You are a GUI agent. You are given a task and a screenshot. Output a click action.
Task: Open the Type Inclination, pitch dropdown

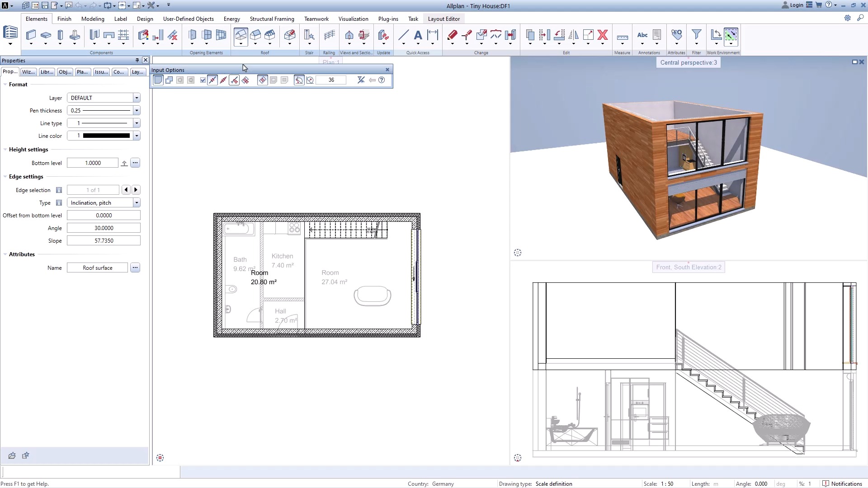coord(136,203)
